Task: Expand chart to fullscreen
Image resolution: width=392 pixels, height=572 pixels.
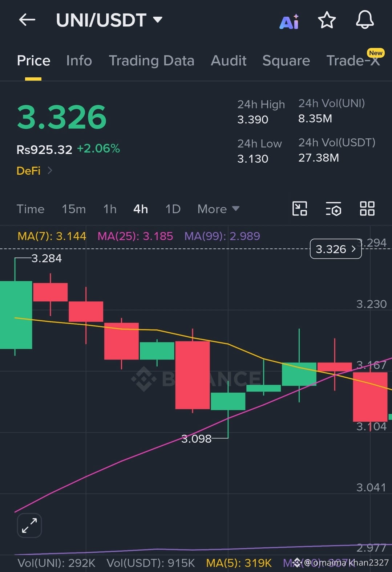Action: click(29, 525)
